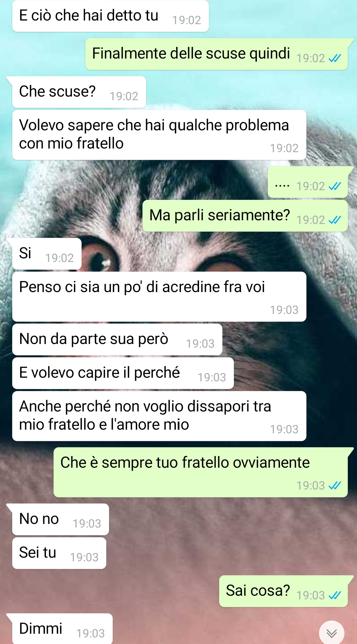Tap read-receipt ticks on 'Finalmente delle scuse quindi'
The width and height of the screenshot is (357, 644).
pos(335,59)
